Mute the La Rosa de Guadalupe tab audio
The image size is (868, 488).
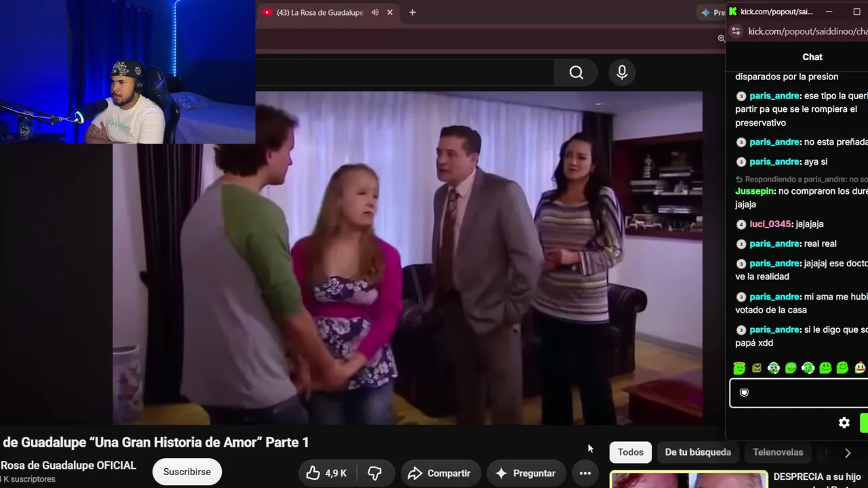click(375, 12)
